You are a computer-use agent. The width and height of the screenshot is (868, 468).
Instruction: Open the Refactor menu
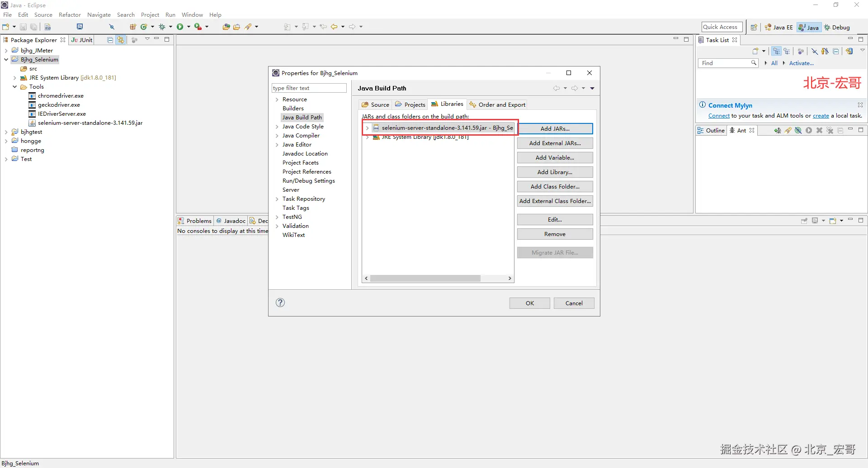(70, 15)
